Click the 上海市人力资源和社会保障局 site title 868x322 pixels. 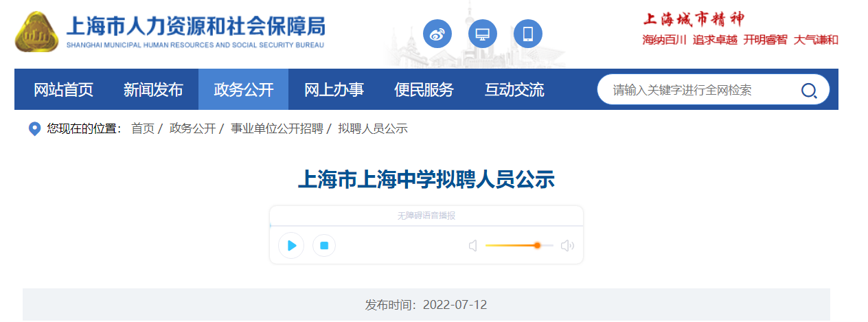pos(196,27)
